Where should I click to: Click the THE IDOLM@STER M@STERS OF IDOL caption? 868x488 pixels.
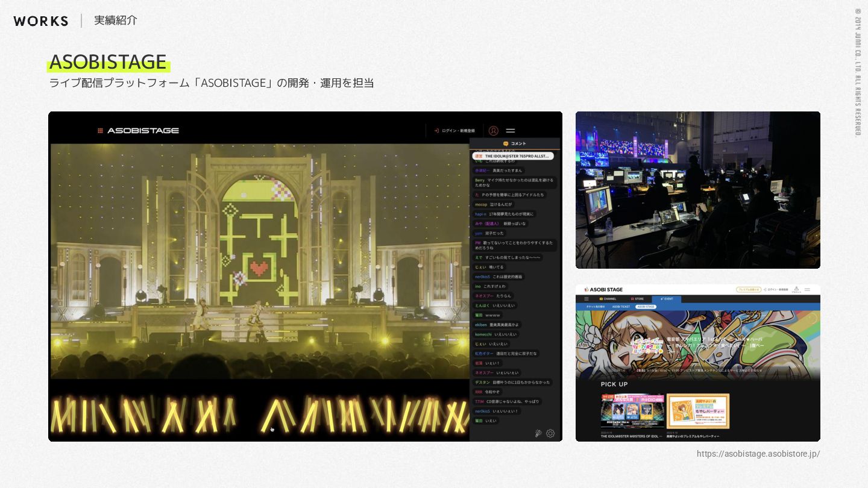click(631, 436)
